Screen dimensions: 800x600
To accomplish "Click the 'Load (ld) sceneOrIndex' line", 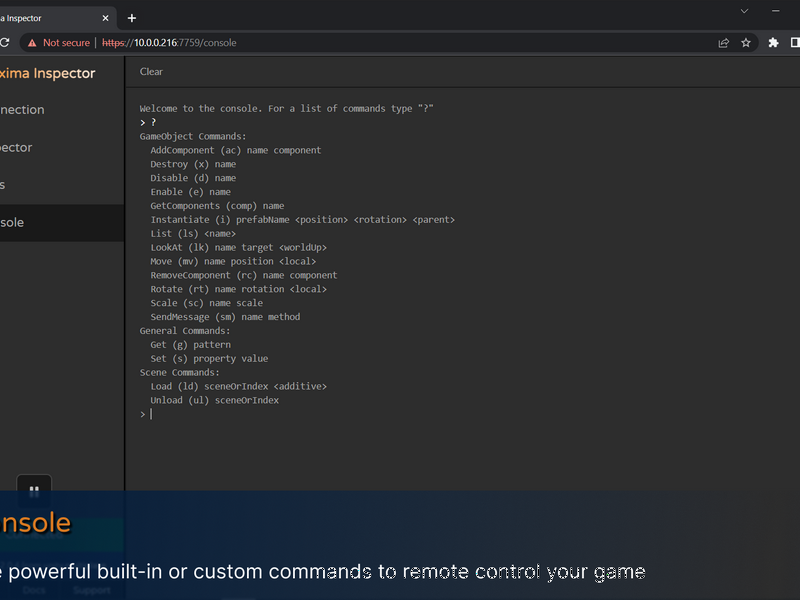I will point(238,386).
